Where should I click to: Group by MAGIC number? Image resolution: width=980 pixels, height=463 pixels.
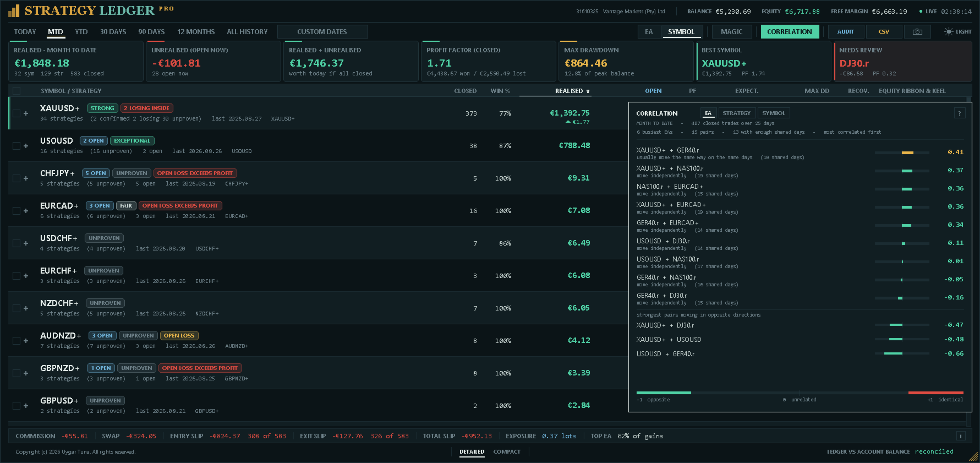click(x=731, y=32)
